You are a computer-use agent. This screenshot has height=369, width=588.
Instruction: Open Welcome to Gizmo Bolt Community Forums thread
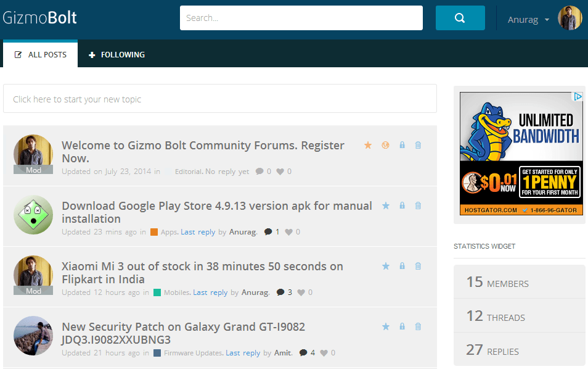coord(203,152)
